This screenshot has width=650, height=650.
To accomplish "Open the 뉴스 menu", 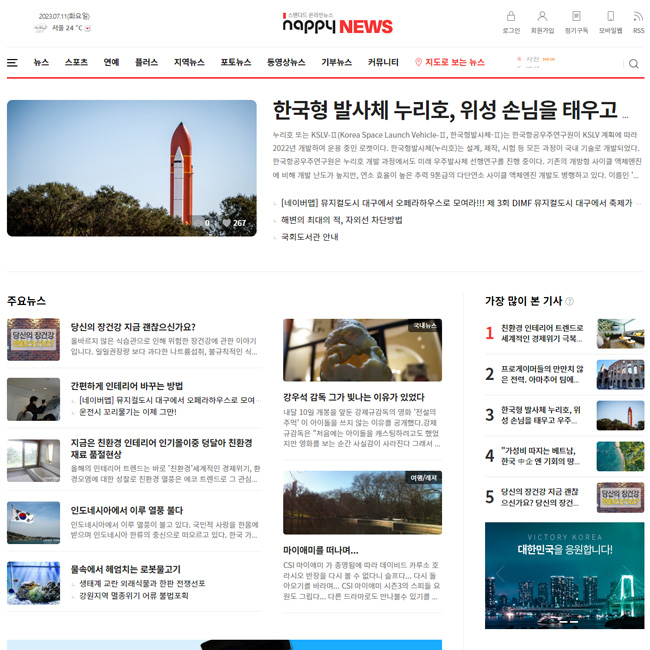I will coord(41,62).
